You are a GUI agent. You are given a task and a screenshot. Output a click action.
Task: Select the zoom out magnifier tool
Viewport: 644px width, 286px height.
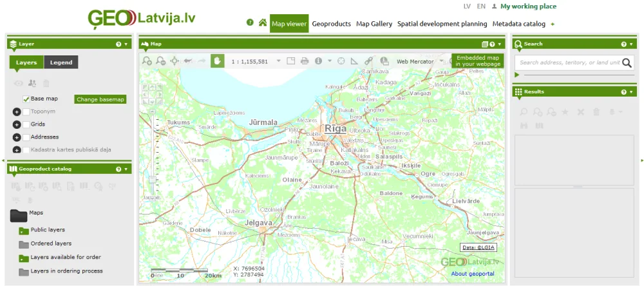tap(160, 61)
